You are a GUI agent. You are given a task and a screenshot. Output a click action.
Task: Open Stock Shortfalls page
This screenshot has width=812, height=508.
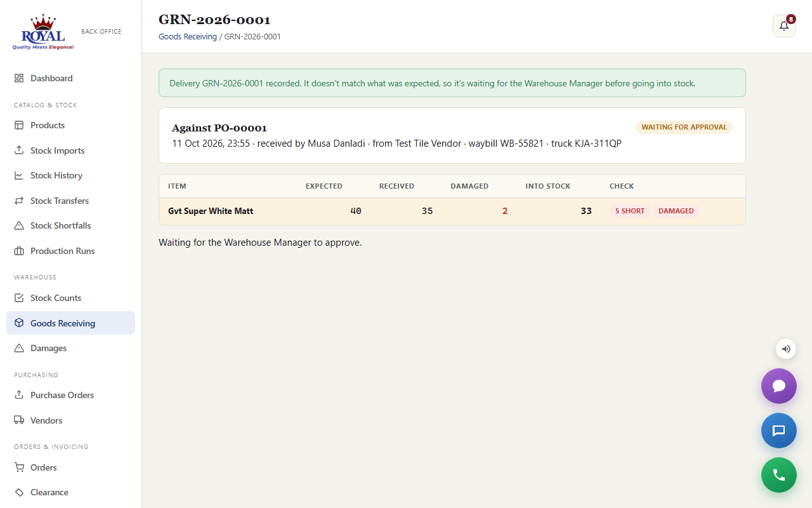tap(70, 225)
